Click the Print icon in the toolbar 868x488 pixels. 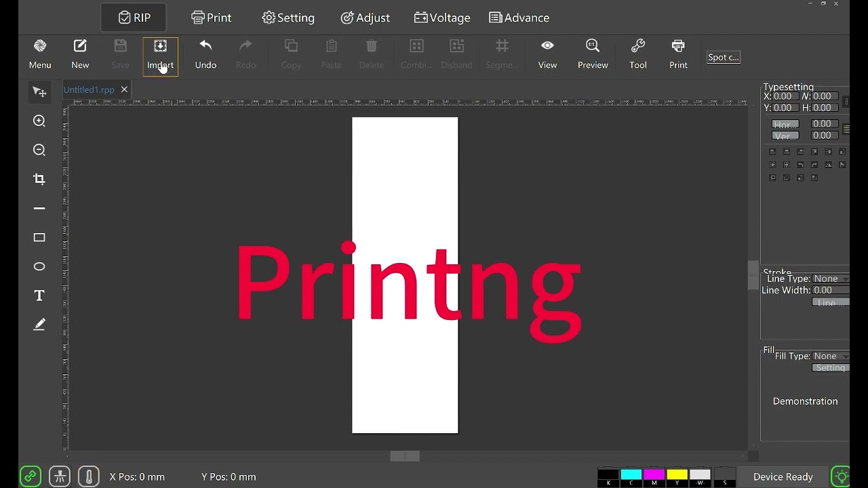click(x=678, y=54)
